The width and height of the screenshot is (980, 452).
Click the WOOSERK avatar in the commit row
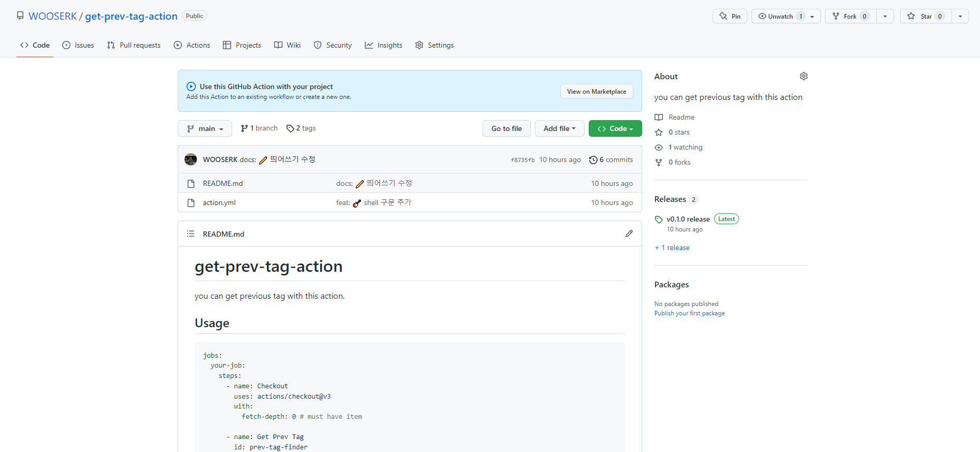coord(191,159)
